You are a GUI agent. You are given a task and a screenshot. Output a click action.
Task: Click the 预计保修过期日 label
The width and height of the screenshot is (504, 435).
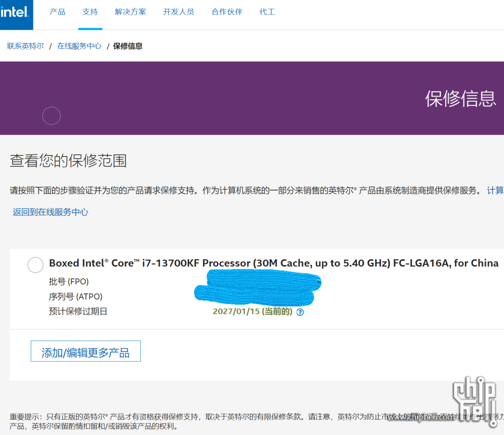coord(78,311)
